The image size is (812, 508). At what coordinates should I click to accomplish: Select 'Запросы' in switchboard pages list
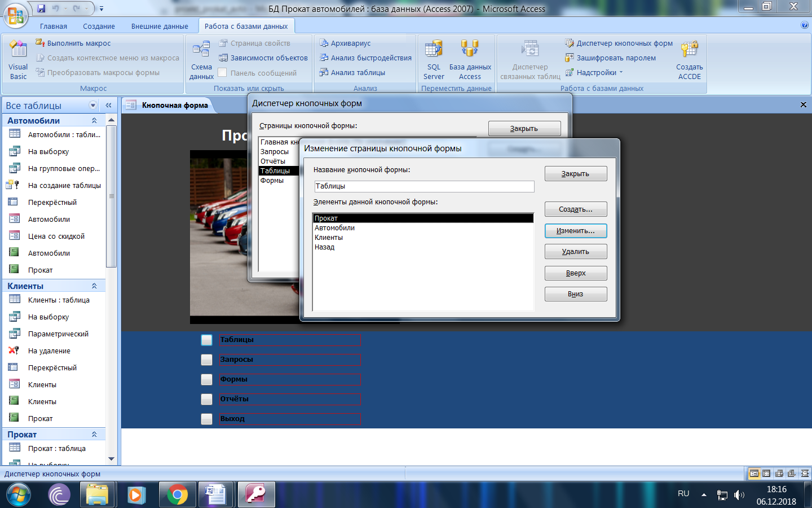[275, 152]
